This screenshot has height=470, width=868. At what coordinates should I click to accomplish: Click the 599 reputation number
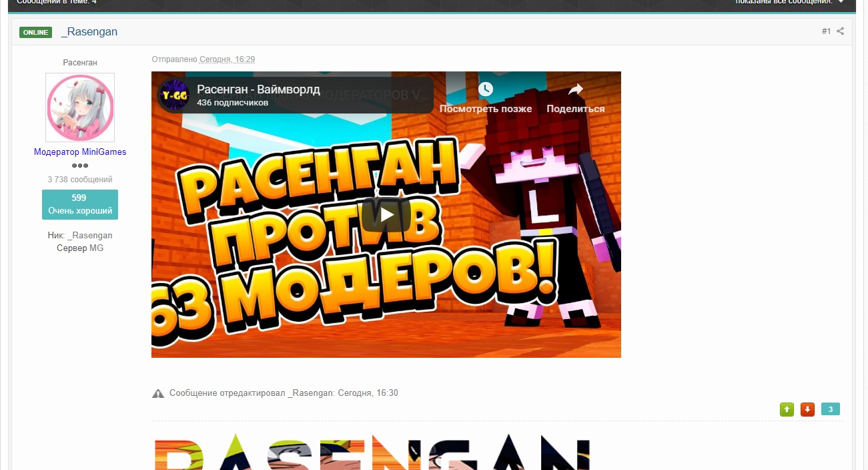click(x=79, y=198)
